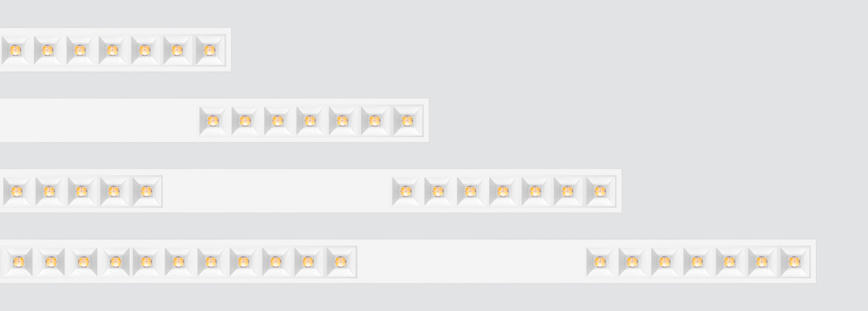Image resolution: width=868 pixels, height=311 pixels.
Task: Select the fourth LED in the second fixture's module
Action: 310,120
